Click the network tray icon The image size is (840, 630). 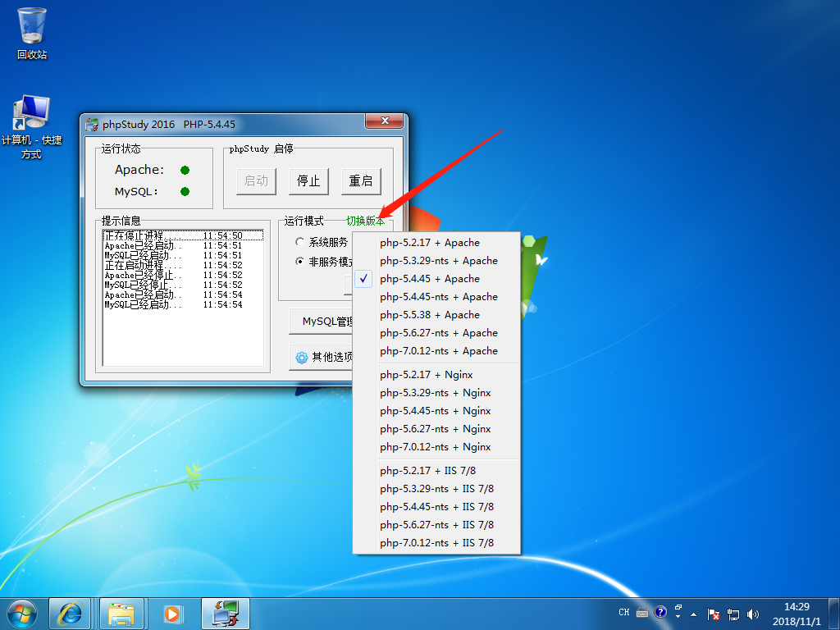(x=733, y=614)
